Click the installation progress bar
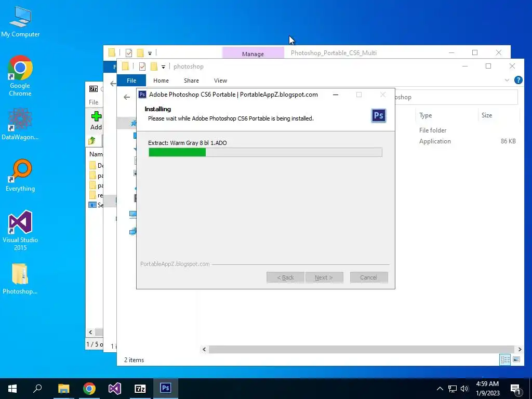This screenshot has width=532, height=399. [265, 152]
